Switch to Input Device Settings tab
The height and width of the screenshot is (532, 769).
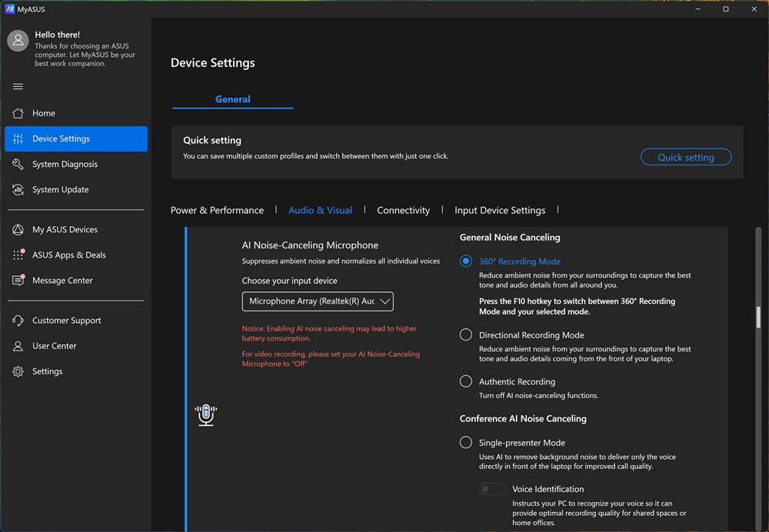500,210
